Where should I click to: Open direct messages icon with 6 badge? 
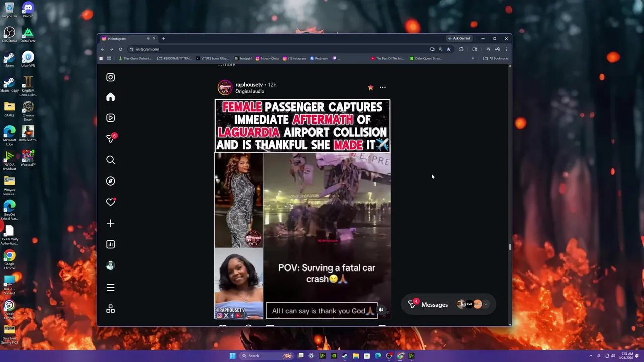coord(110,138)
